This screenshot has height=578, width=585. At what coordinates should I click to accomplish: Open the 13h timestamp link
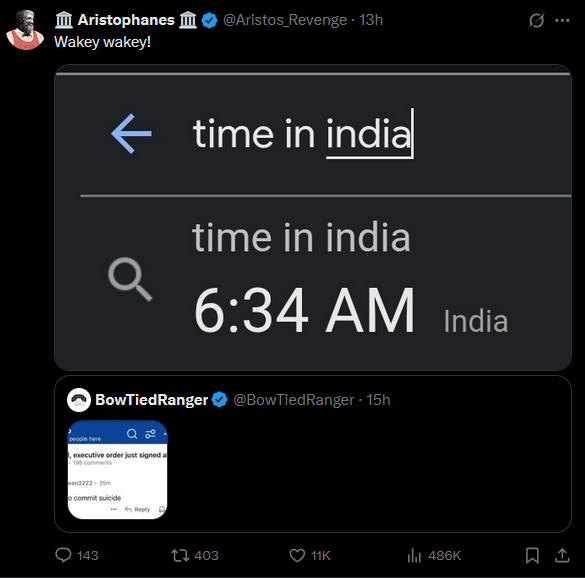click(x=371, y=20)
